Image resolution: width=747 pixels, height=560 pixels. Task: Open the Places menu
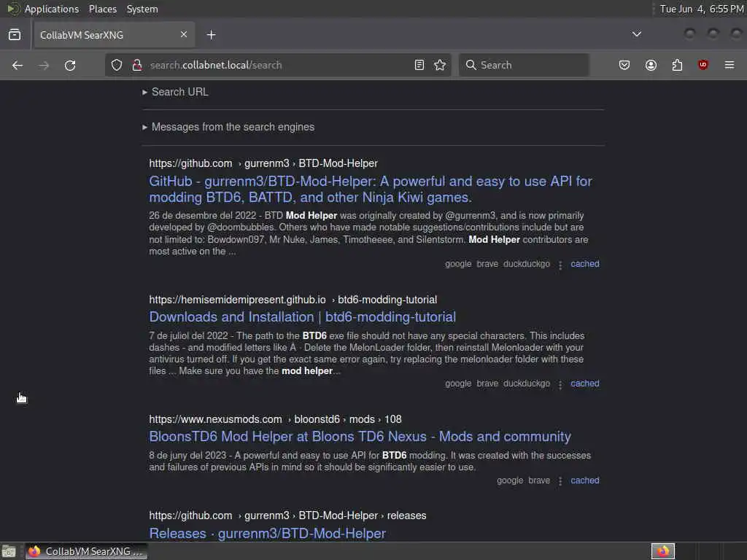pyautogui.click(x=103, y=9)
